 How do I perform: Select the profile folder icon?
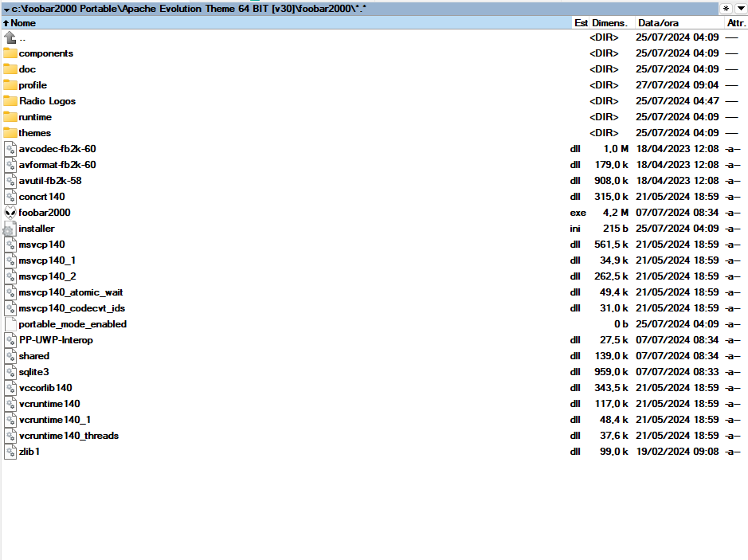(10, 85)
